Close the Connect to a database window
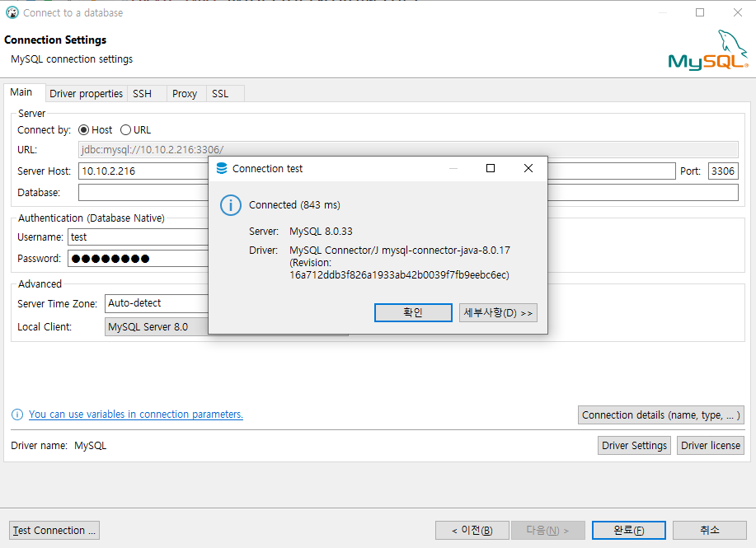 click(738, 12)
